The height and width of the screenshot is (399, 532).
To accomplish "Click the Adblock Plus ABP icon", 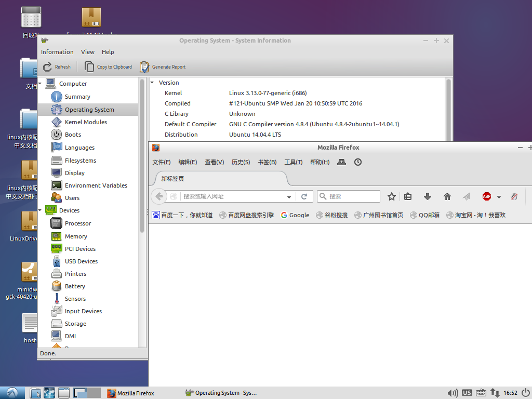I will click(486, 196).
